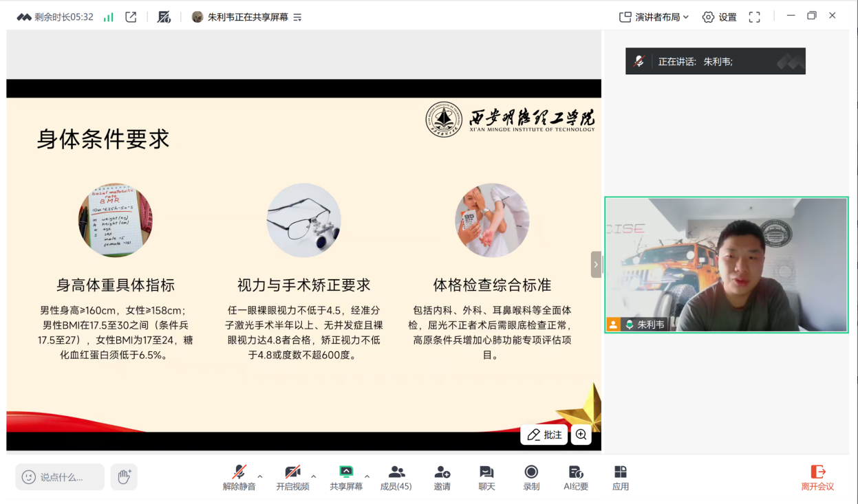The width and height of the screenshot is (858, 504).
Task: Turn on camera via 开启视频
Action: pyautogui.click(x=292, y=477)
